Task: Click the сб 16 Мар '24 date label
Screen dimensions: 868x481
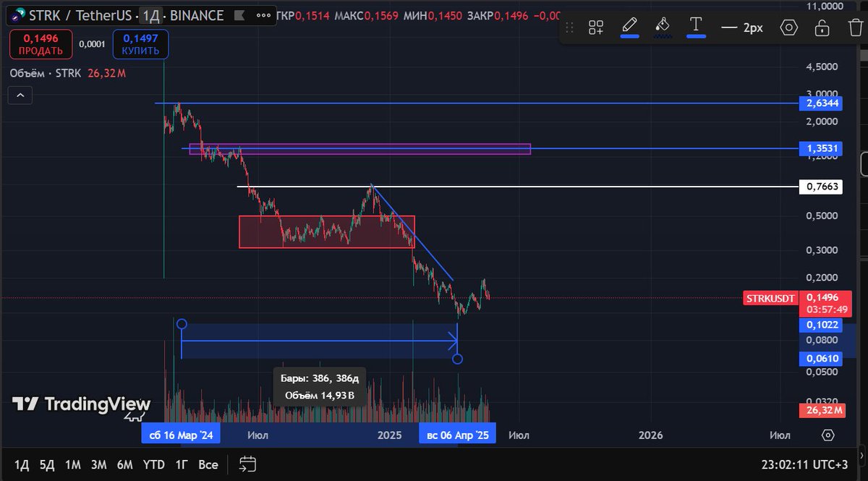Action: (181, 435)
